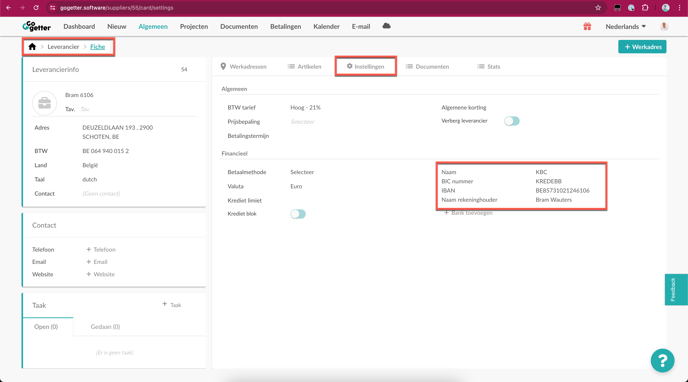Click supplier name Bram 6106
Image resolution: width=688 pixels, height=382 pixels.
tap(79, 95)
